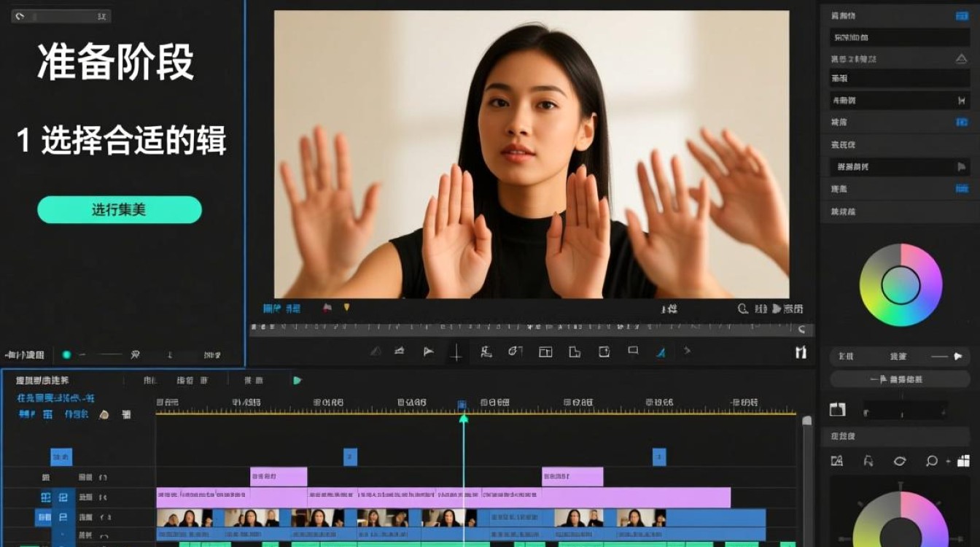Click the back arrow in the left panel's search field
Viewport: 980px width, 547px height.
pyautogui.click(x=19, y=15)
